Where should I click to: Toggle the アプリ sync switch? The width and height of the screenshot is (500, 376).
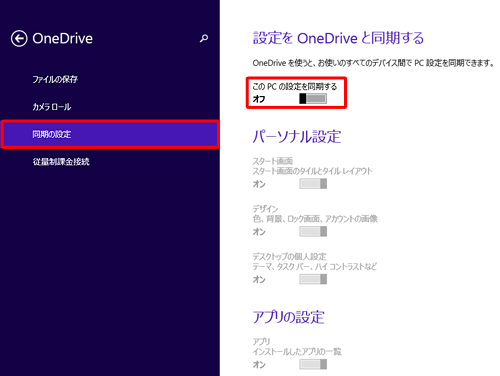[x=313, y=364]
